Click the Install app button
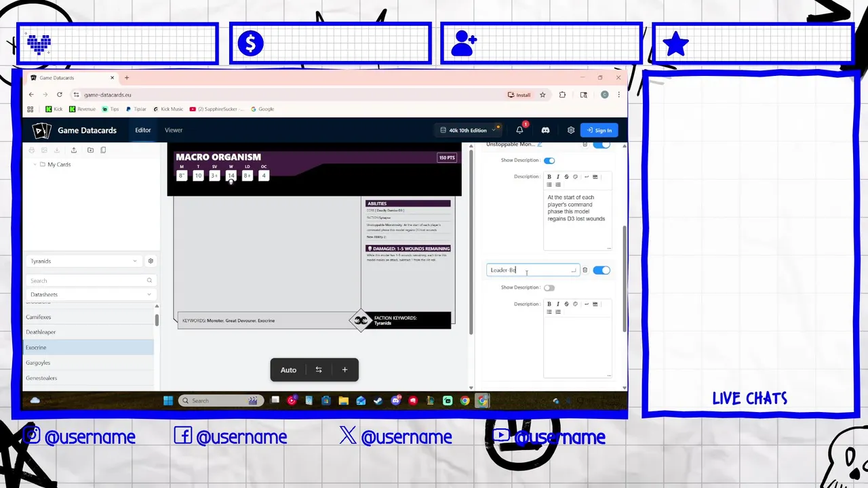Image resolution: width=868 pixels, height=488 pixels. coord(519,95)
